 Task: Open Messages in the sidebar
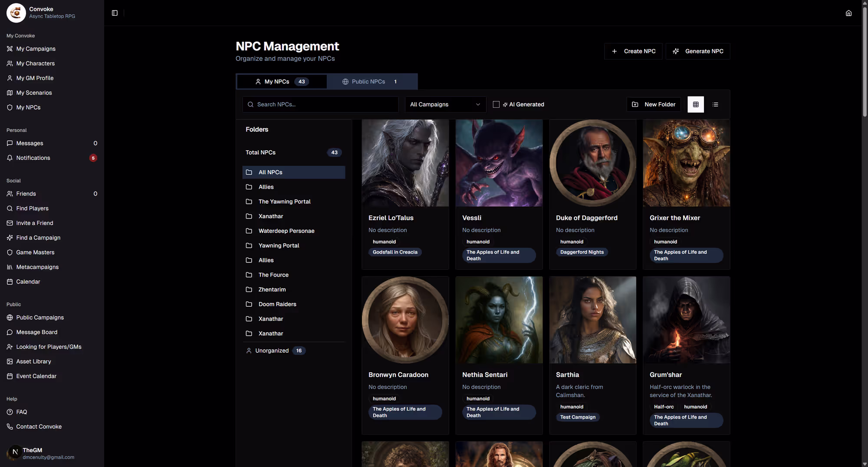tap(52, 143)
